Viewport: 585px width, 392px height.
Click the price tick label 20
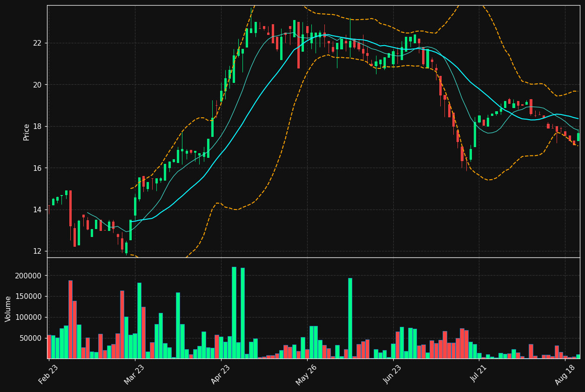pos(38,85)
